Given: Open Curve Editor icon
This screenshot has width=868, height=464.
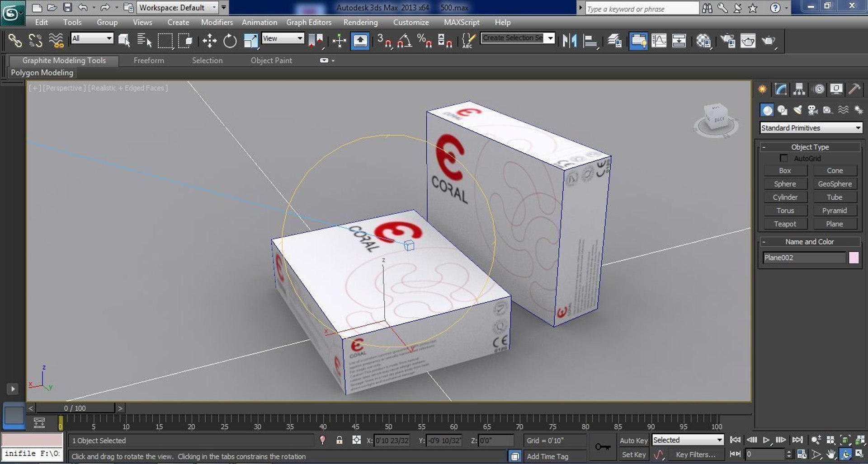Looking at the screenshot, I should click(659, 41).
